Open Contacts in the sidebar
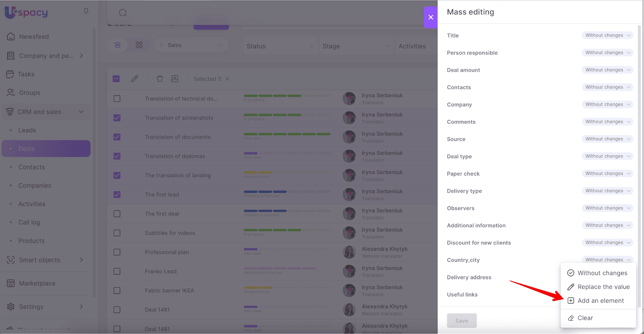Screen dimensions: 644x334 31,167
